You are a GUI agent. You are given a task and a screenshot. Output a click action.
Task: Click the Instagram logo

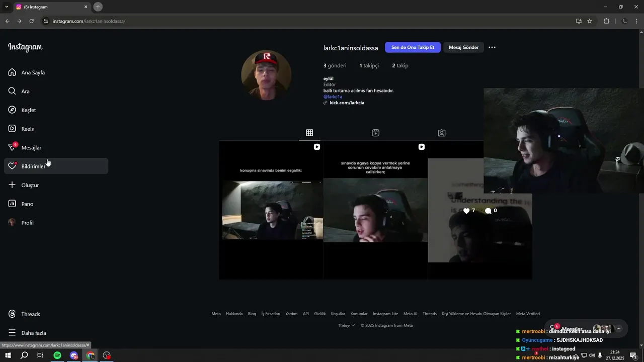(25, 47)
